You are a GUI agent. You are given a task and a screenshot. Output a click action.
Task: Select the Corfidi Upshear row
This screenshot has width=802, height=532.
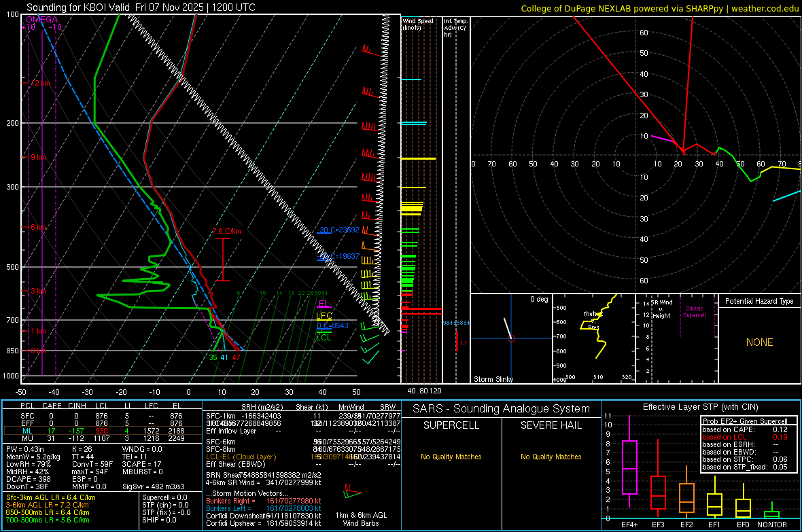(264, 523)
